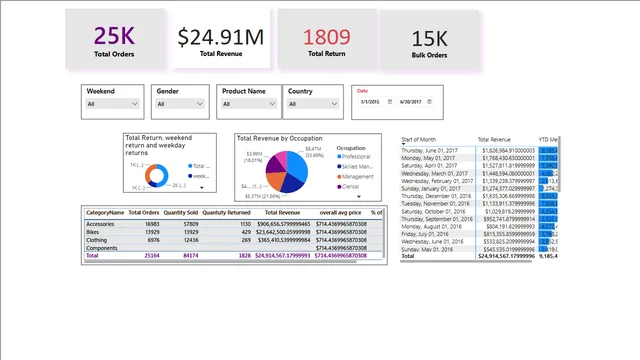Click 16983 Total Orders cell for Accessories
The image size is (640, 360).
(x=151, y=224)
